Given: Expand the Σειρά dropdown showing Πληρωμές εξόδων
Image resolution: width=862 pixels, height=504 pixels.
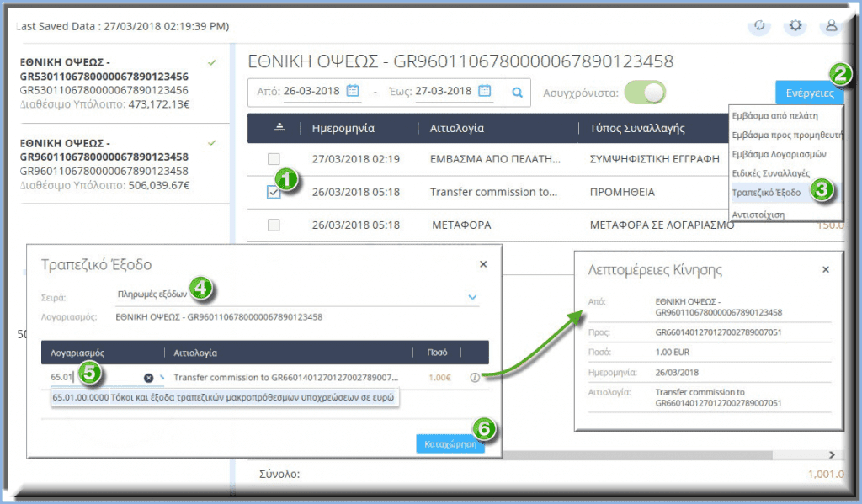Looking at the screenshot, I should click(472, 296).
